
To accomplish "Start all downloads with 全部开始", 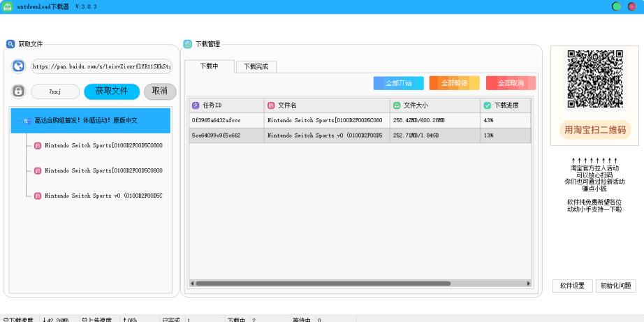I will 398,83.
